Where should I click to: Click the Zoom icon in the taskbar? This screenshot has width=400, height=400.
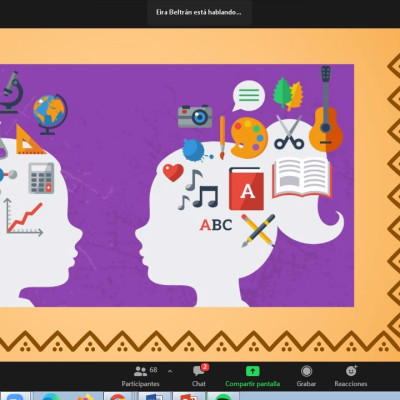[x=14, y=397]
